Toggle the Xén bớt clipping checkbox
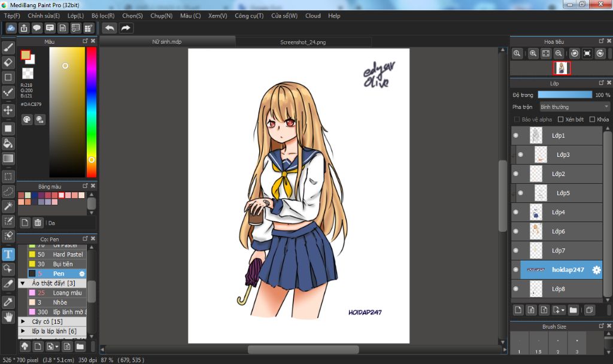The width and height of the screenshot is (613, 364). click(x=560, y=119)
